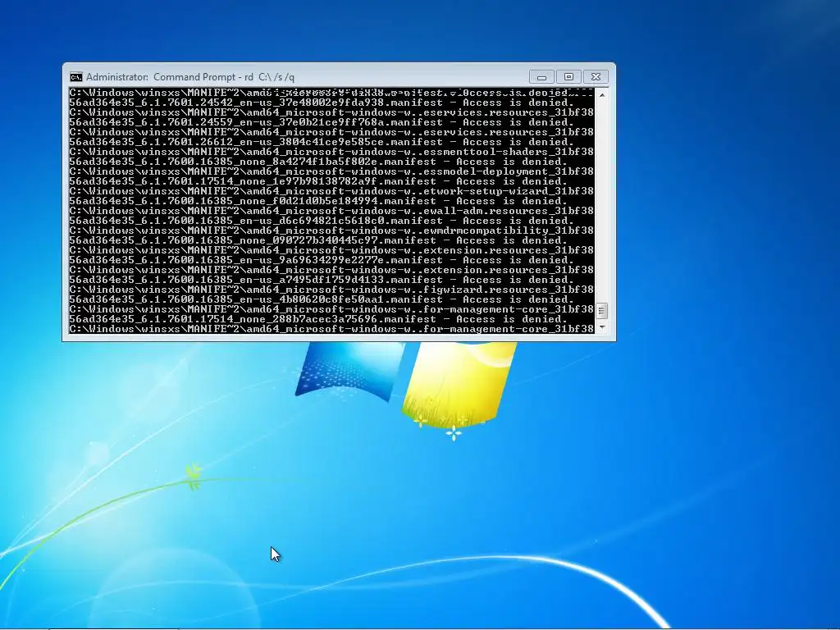The image size is (840, 630).
Task: Minimize the Command Prompt window
Action: point(541,77)
